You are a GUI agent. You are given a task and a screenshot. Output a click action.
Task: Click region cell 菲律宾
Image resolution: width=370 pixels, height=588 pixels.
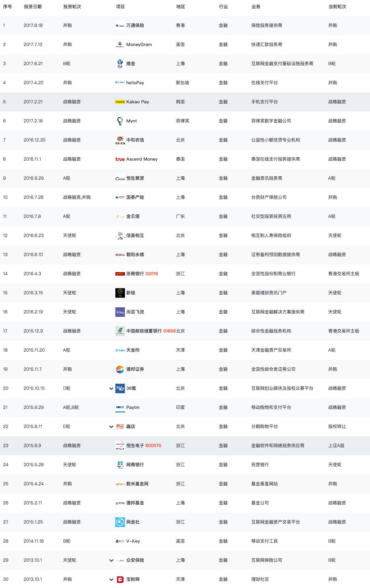point(183,121)
